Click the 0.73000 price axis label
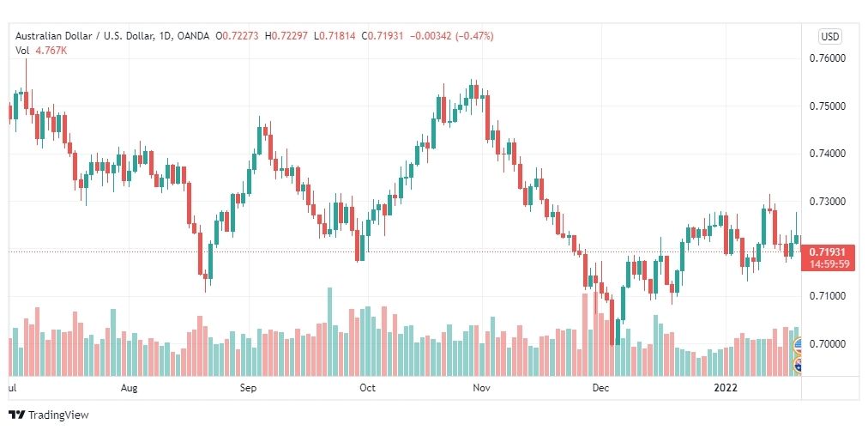Screen dimensions: 868x430 (x=829, y=201)
